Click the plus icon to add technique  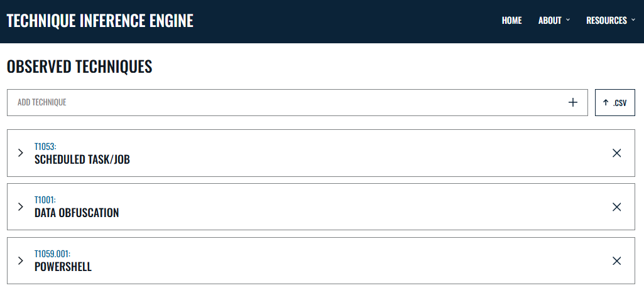click(572, 102)
